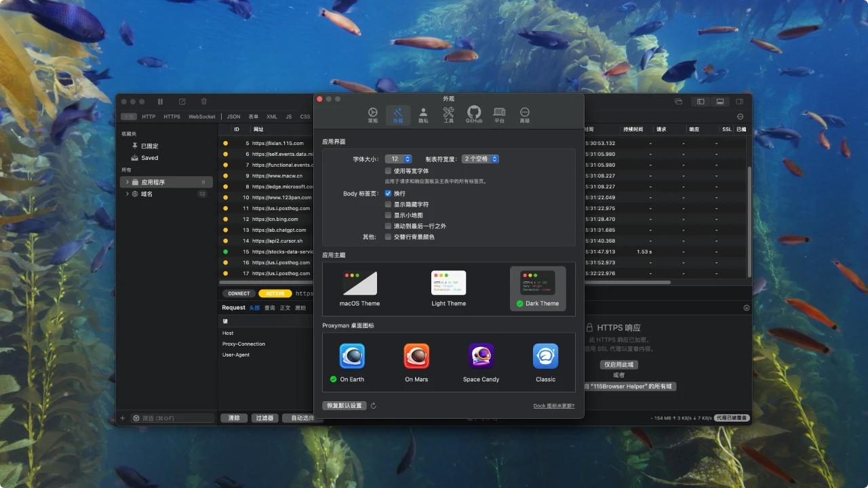Toggle the bottom panel layout icon
Screen dimensions: 868x488
point(719,102)
